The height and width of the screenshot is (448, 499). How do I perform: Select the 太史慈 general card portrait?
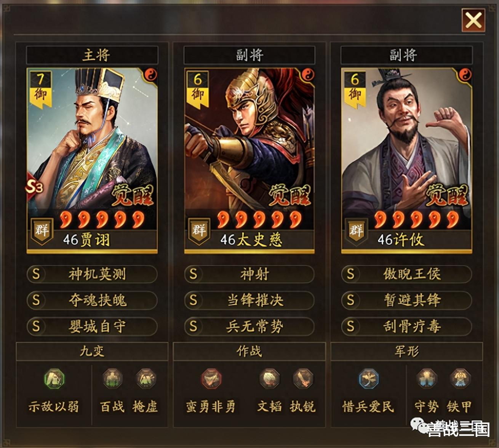pos(249,161)
